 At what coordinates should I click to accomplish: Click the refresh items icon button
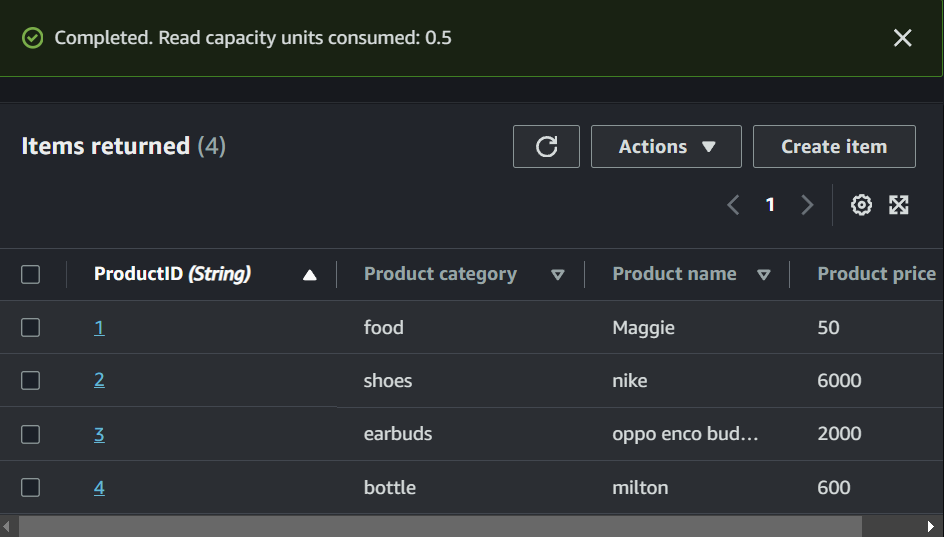tap(546, 146)
